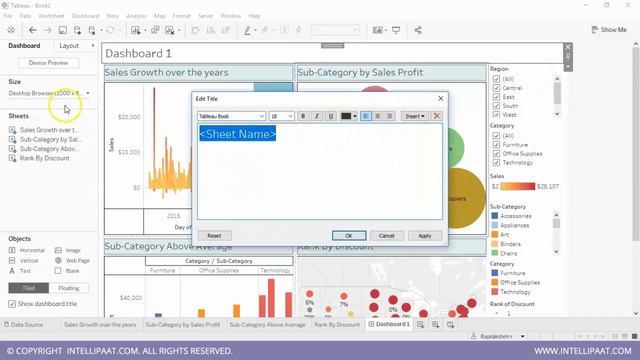This screenshot has width=640, height=360.
Task: Open the Dashboard menu
Action: point(85,16)
